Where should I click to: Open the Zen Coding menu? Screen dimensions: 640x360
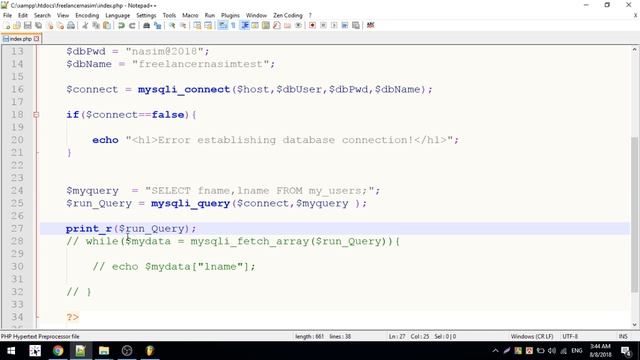[x=288, y=15]
